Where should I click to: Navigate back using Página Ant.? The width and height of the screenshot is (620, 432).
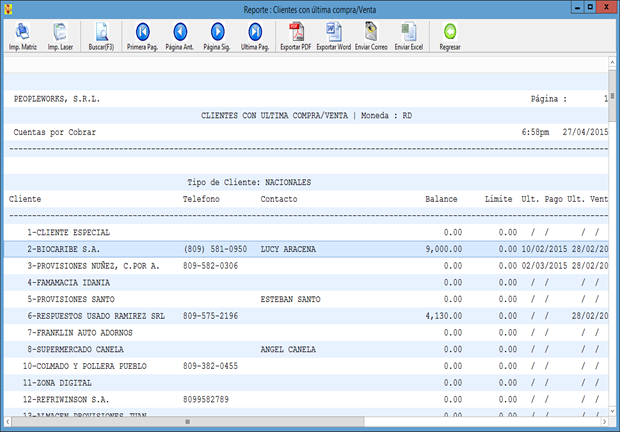(180, 35)
